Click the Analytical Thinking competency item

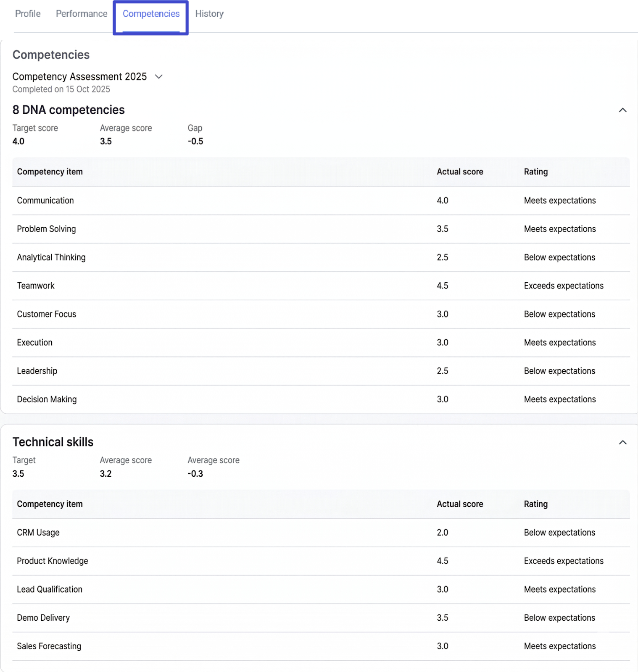(x=51, y=257)
